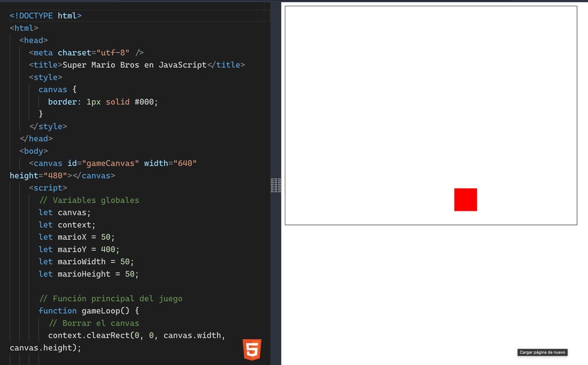Place cursor on 'let marioX = 50' line
The width and height of the screenshot is (588, 365).
pos(77,237)
